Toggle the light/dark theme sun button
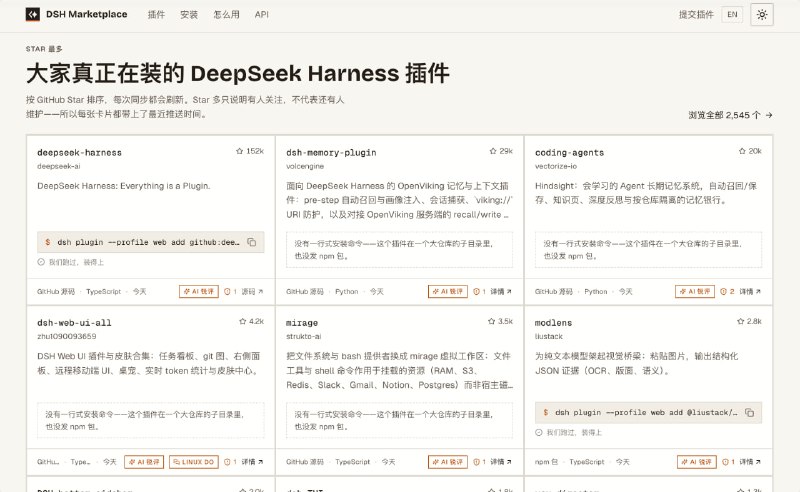 762,14
